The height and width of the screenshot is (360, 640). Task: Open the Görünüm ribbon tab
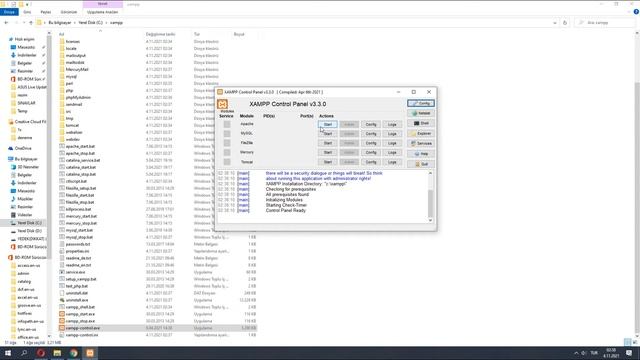69,12
